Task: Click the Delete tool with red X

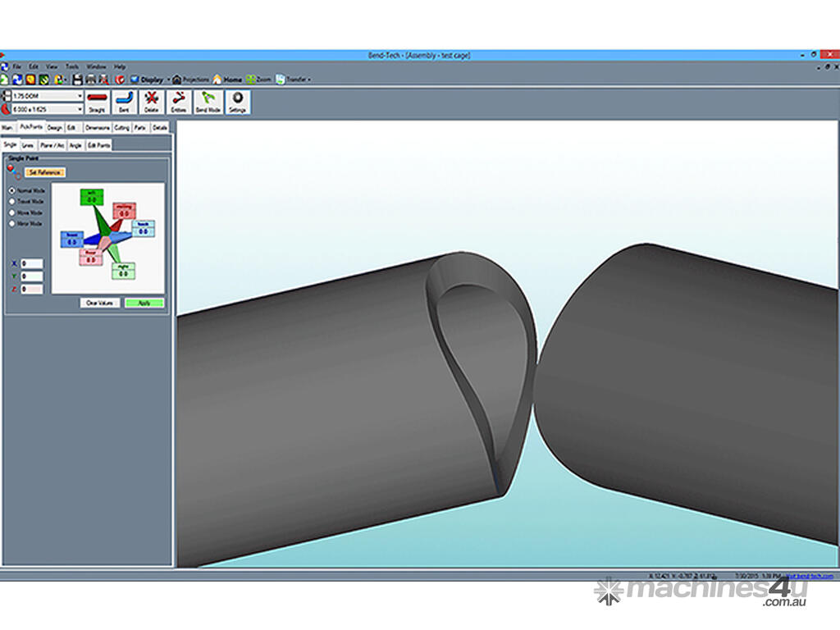Action: click(151, 102)
